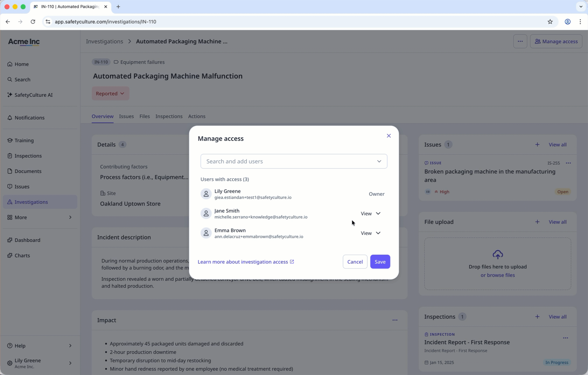Open the browser profile icon

[568, 22]
